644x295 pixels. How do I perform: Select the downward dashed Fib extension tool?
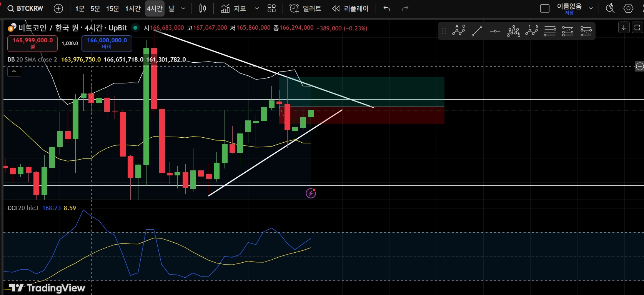click(x=586, y=31)
